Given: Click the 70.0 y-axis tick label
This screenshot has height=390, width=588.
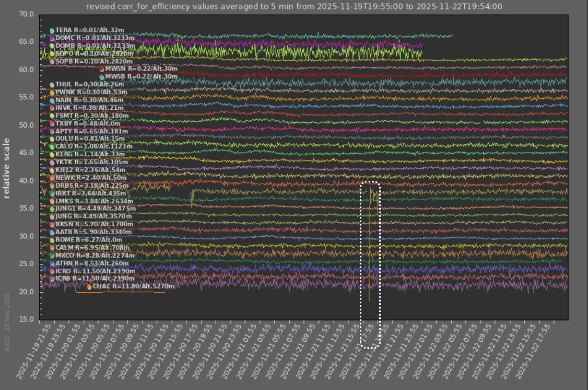Looking at the screenshot, I should (26, 14).
